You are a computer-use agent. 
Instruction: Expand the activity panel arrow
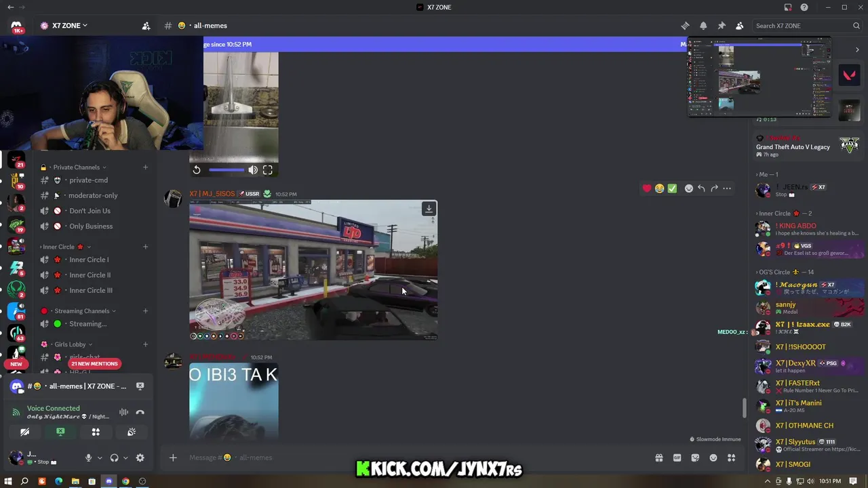(x=857, y=49)
